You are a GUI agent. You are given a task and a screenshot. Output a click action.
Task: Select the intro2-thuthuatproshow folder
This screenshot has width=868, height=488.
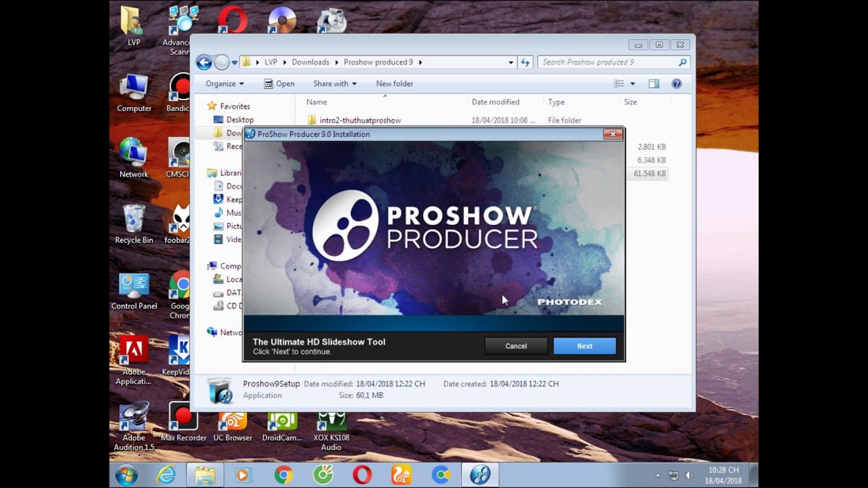coord(360,121)
